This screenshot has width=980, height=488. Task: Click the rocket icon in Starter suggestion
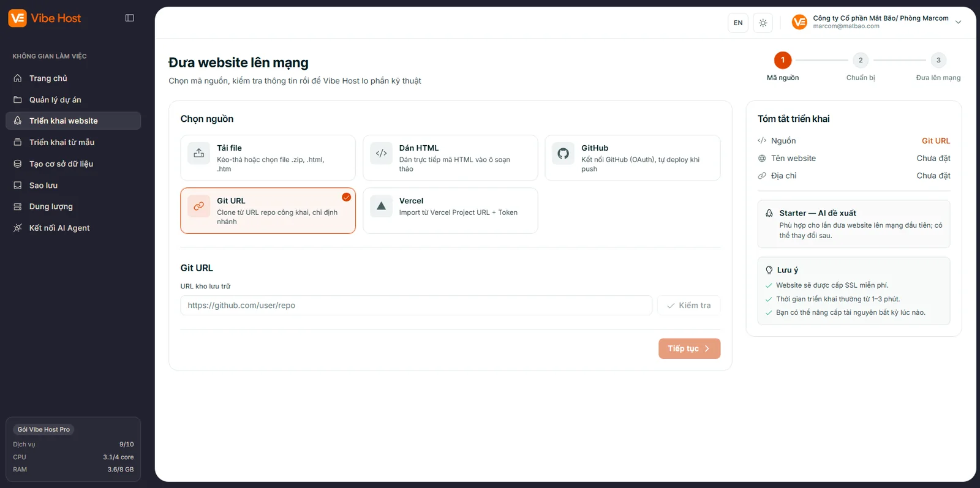[769, 213]
